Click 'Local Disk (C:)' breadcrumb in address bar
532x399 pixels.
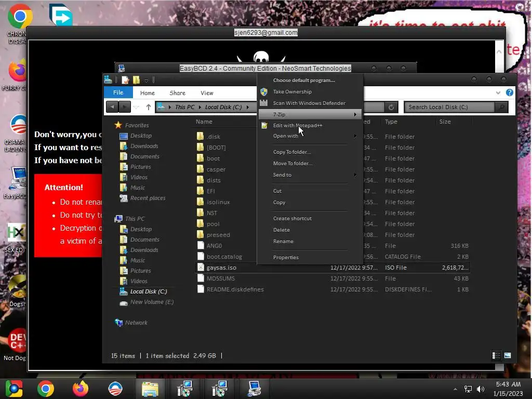click(x=223, y=107)
